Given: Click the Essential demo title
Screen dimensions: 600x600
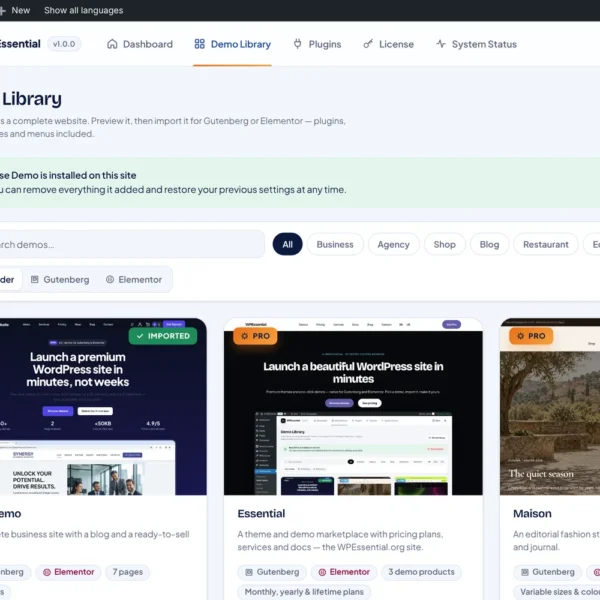Looking at the screenshot, I should [x=261, y=514].
